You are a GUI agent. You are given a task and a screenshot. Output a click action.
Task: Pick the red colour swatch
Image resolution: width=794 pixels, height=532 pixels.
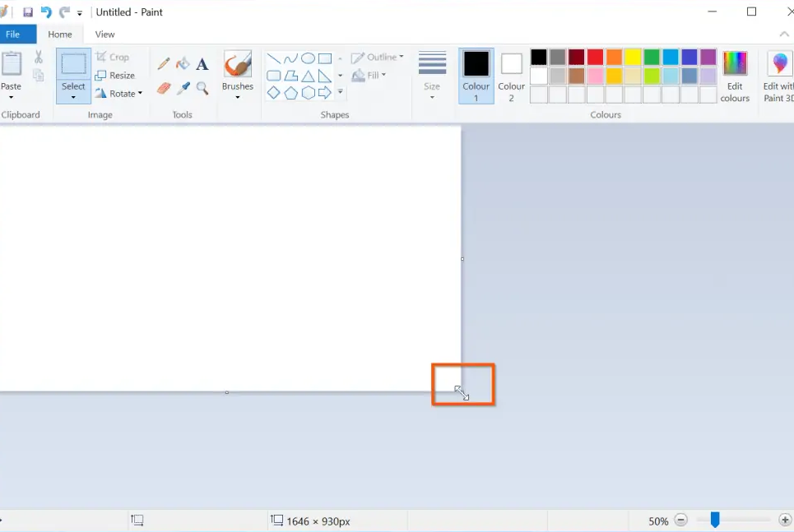(x=595, y=58)
